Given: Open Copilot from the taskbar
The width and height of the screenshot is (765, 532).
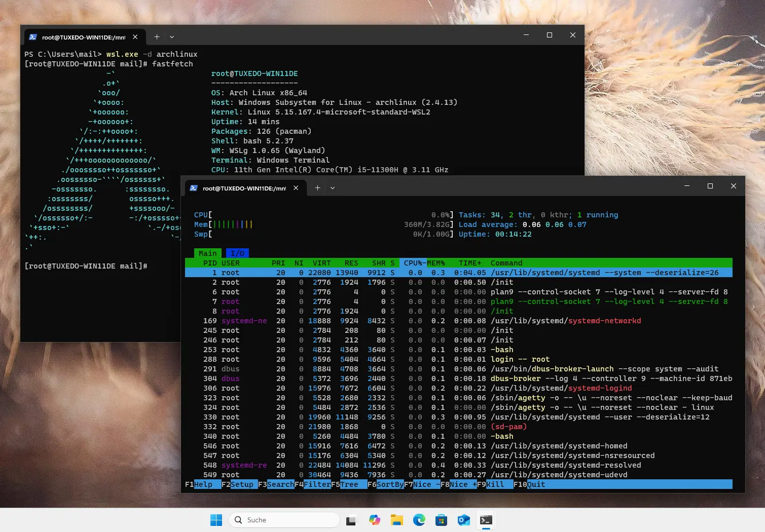Looking at the screenshot, I should (x=374, y=520).
